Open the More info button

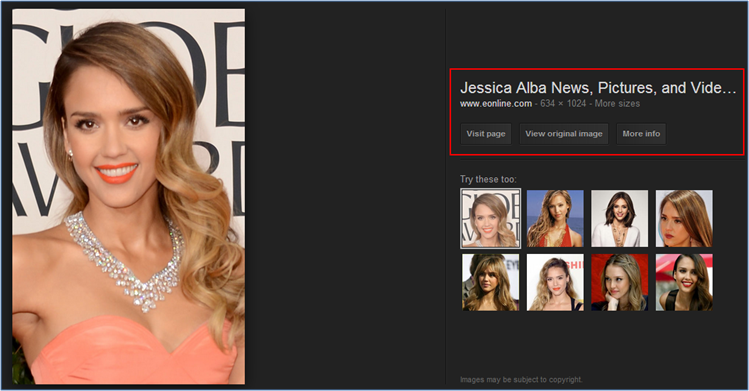(x=641, y=134)
